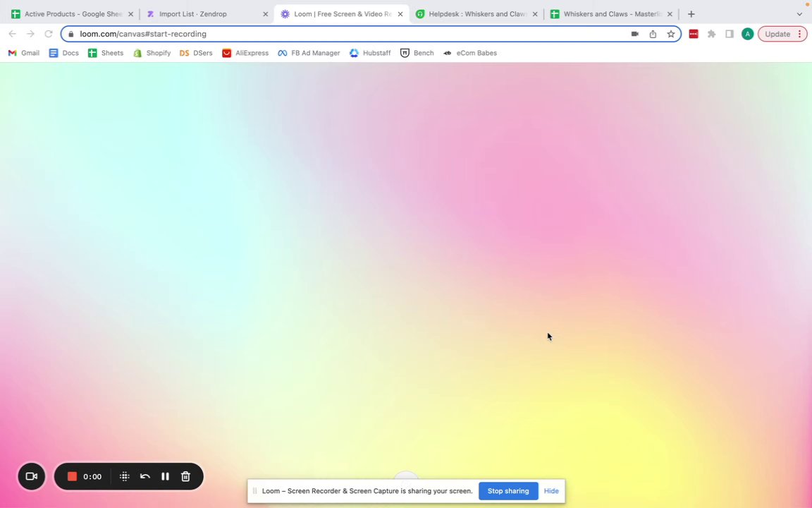Open a new browser tab

tap(691, 14)
